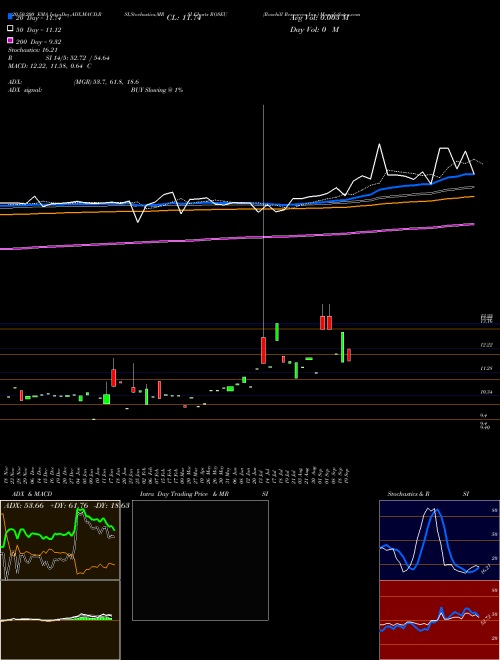Click the magenta 200-day moving average line
This screenshot has height=660, width=500.
(x=237, y=238)
